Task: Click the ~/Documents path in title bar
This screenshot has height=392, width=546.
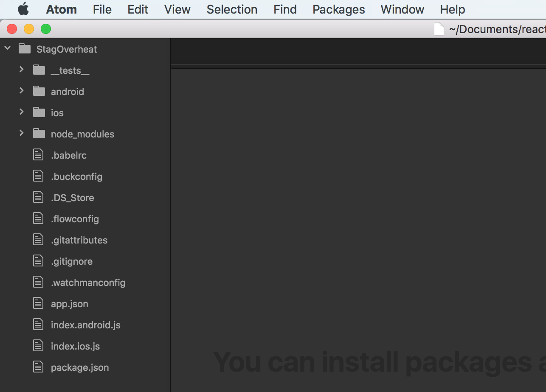Action: click(x=497, y=29)
